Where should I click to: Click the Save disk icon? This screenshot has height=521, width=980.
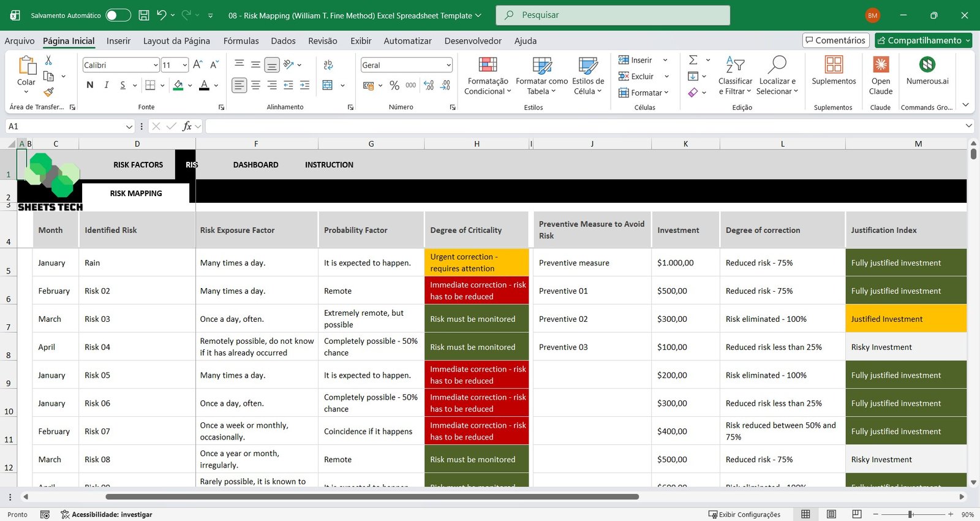(x=144, y=15)
